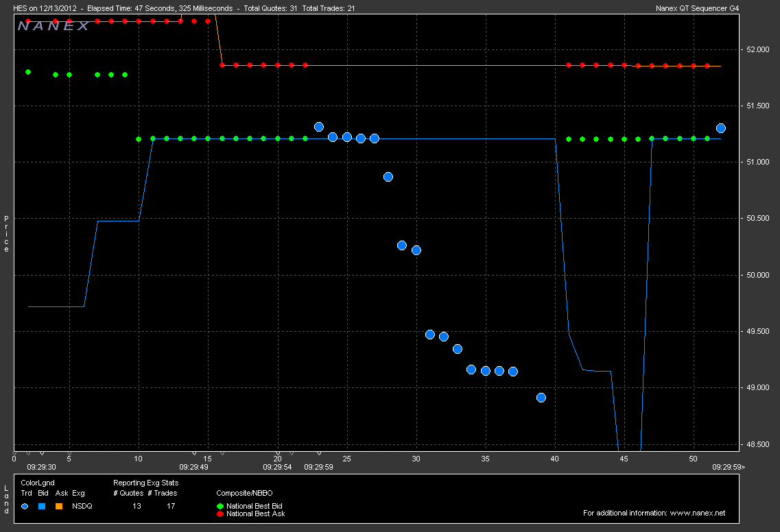Click the lowest trade dot near 48.9
This screenshot has height=532, width=780.
click(x=541, y=398)
